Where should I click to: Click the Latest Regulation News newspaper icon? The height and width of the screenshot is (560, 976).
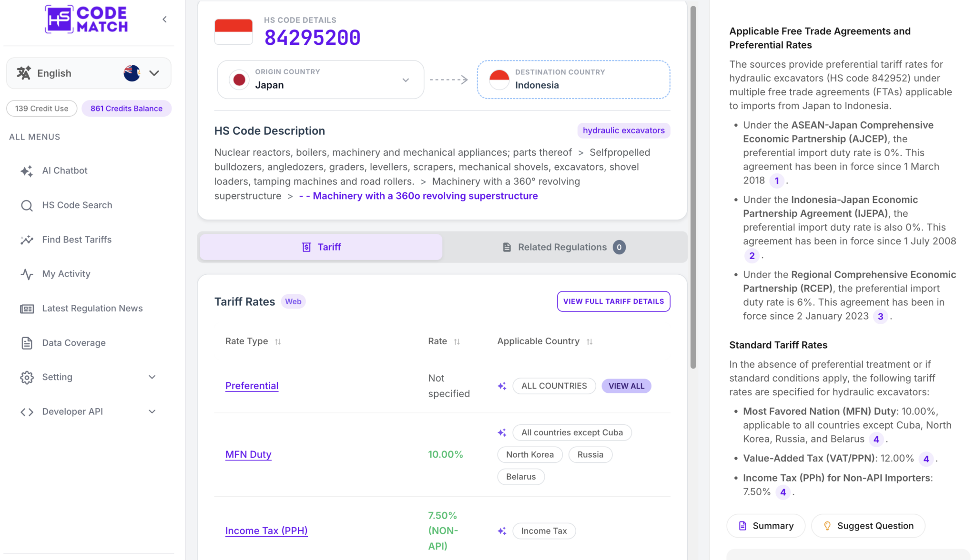pyautogui.click(x=27, y=309)
